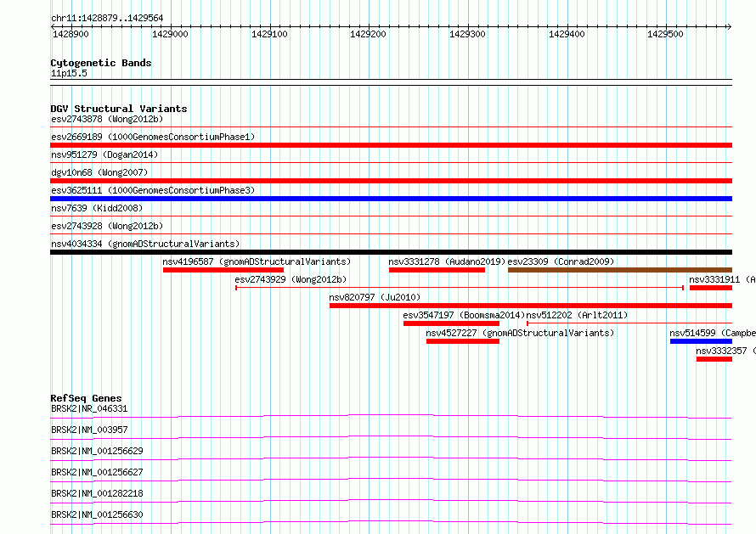
Task: Click ruler position 1429300
Action: (468, 34)
